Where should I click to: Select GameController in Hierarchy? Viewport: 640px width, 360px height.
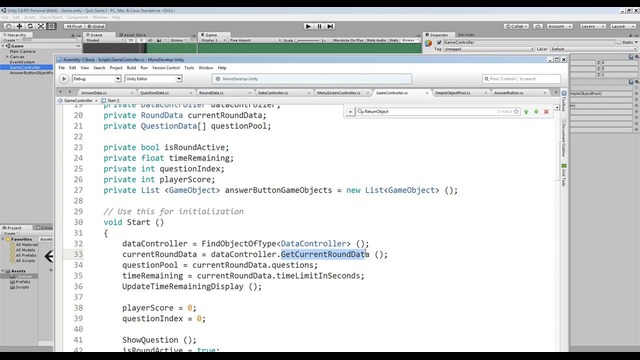coord(25,67)
